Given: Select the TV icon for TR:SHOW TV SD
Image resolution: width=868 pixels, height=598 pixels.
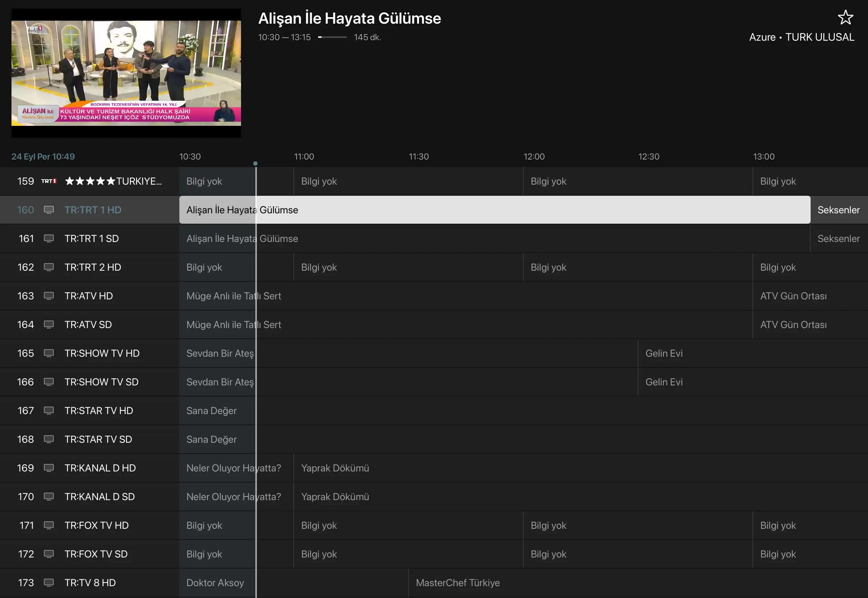Looking at the screenshot, I should (x=49, y=382).
